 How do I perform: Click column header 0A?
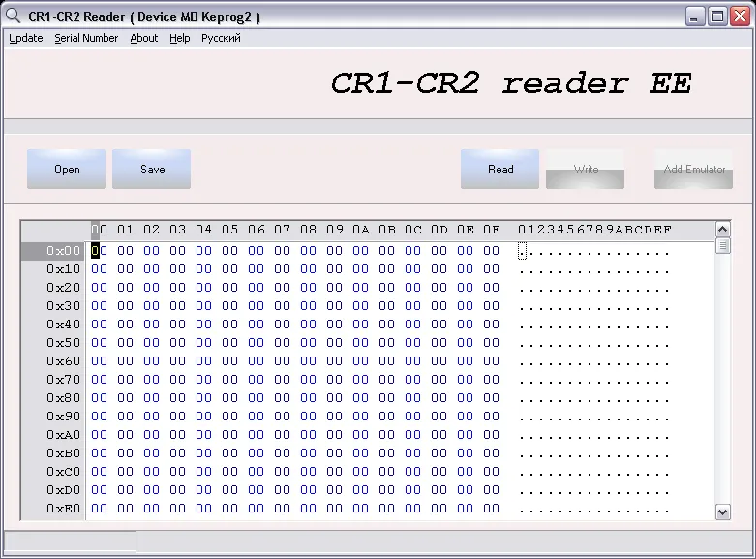[361, 230]
